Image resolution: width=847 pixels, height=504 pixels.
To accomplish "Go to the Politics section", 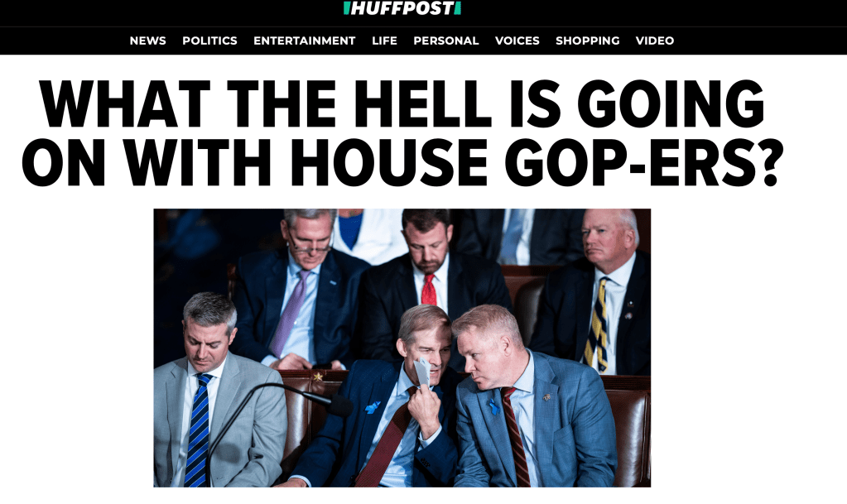I will (x=209, y=41).
